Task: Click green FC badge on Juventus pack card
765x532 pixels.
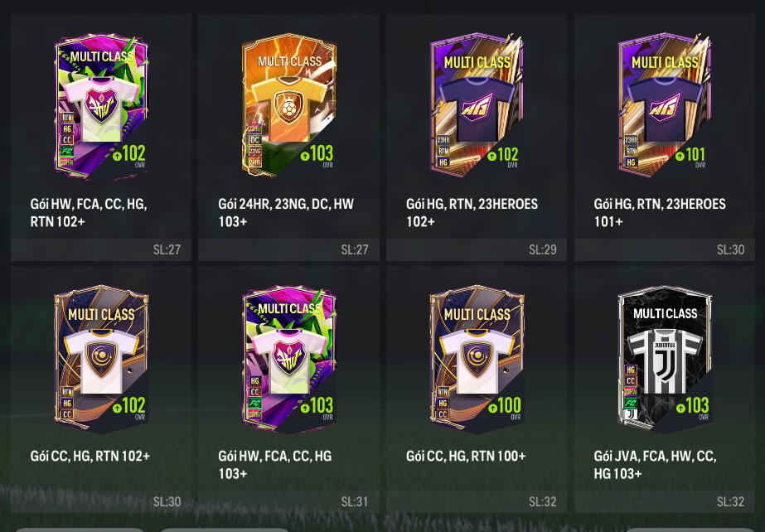Action: click(x=631, y=404)
